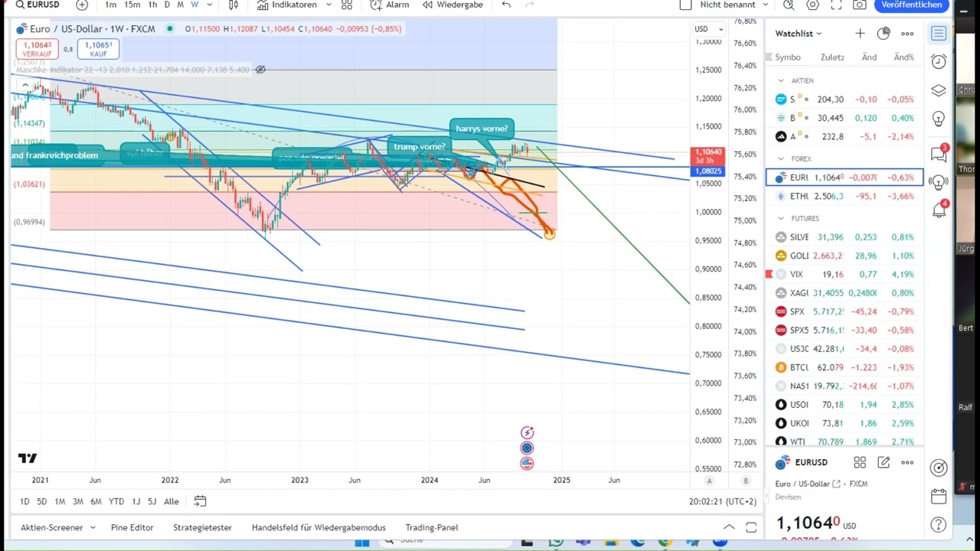The image size is (980, 551).
Task: Open the idea streams broadcast icon
Action: 939,181
